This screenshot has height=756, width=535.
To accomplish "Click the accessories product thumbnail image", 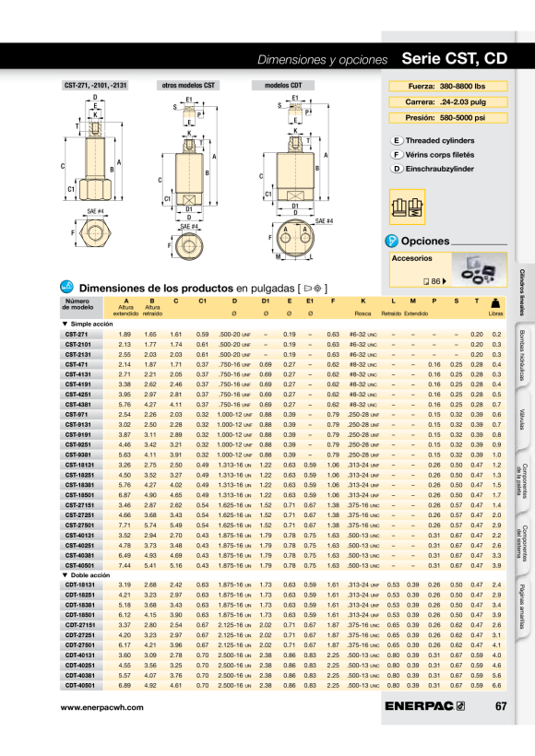I will 479,269.
